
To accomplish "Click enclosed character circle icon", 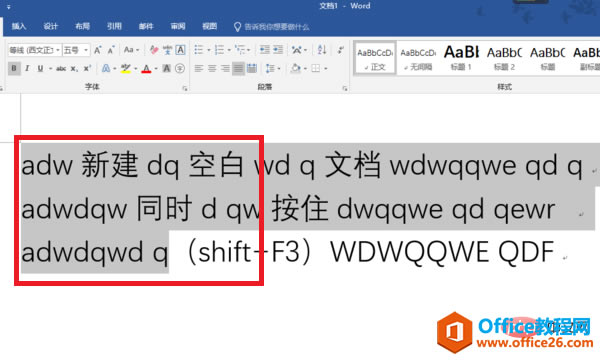I will tap(180, 68).
